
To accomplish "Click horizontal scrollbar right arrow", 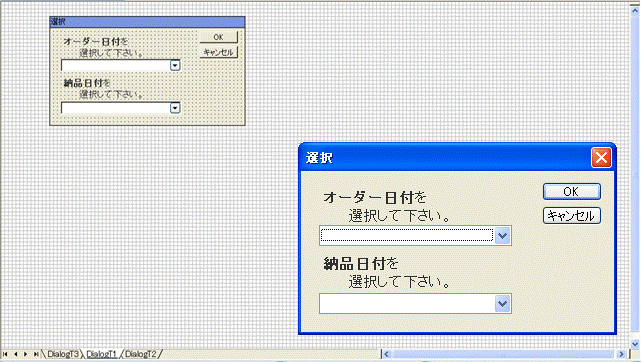I will coord(621,354).
